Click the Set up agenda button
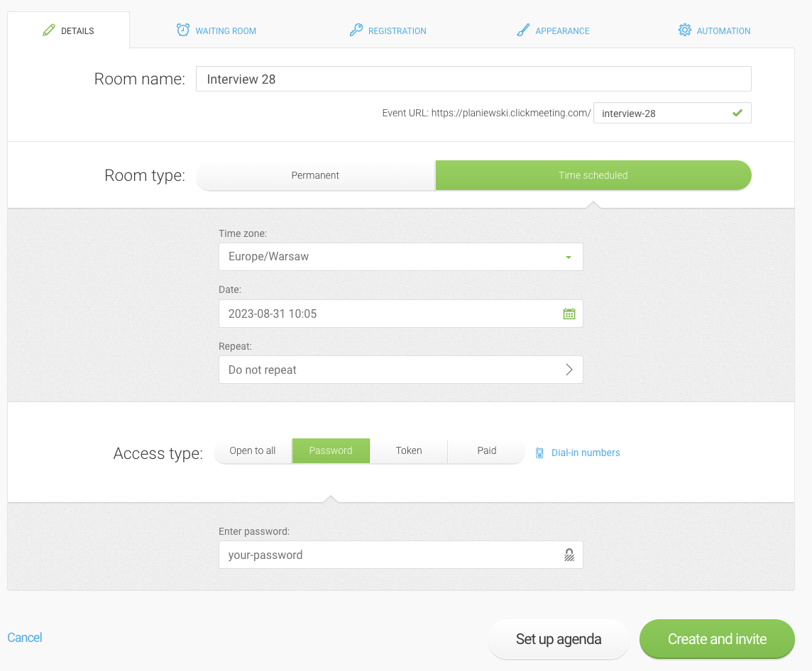The height and width of the screenshot is (671, 812). click(x=559, y=639)
